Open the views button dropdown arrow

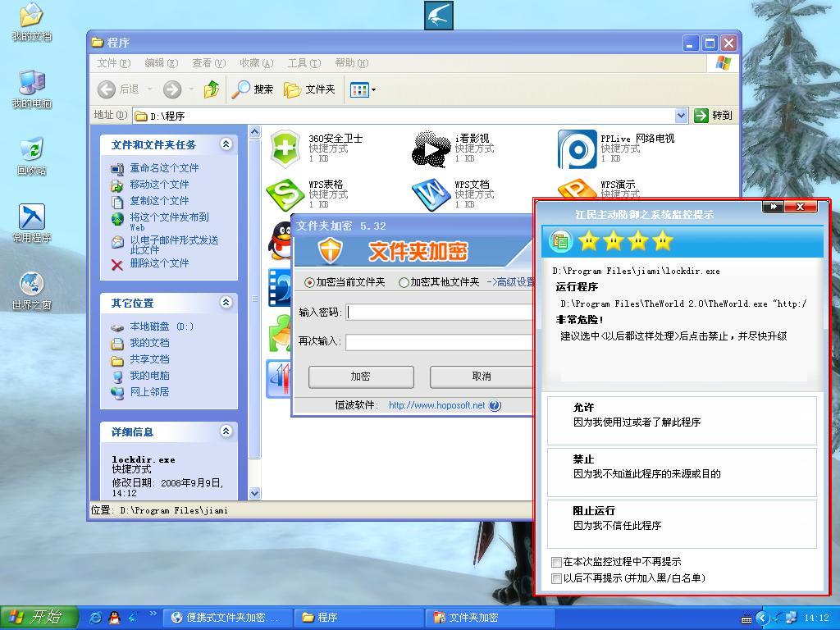[373, 89]
